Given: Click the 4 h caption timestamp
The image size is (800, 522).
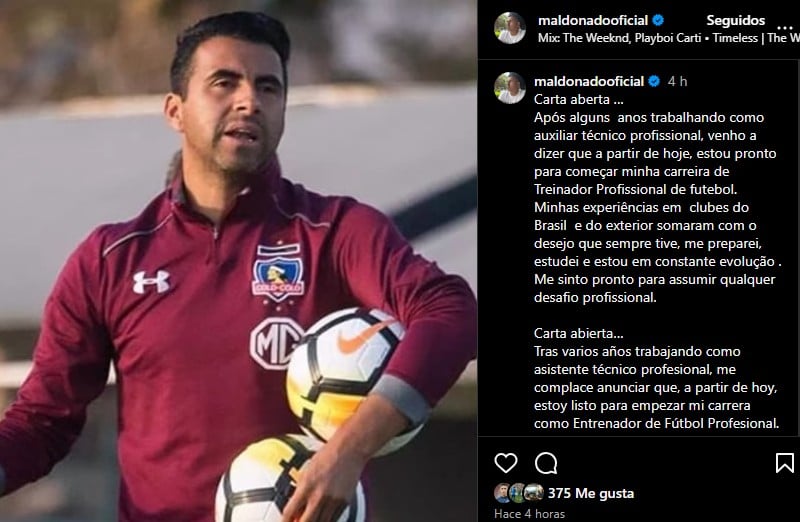Looking at the screenshot, I should (678, 81).
